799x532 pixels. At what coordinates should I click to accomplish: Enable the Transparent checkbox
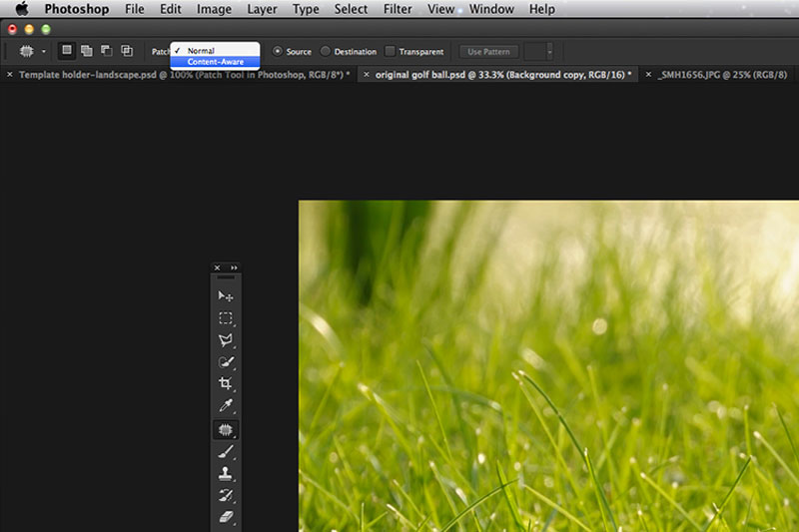(391, 52)
